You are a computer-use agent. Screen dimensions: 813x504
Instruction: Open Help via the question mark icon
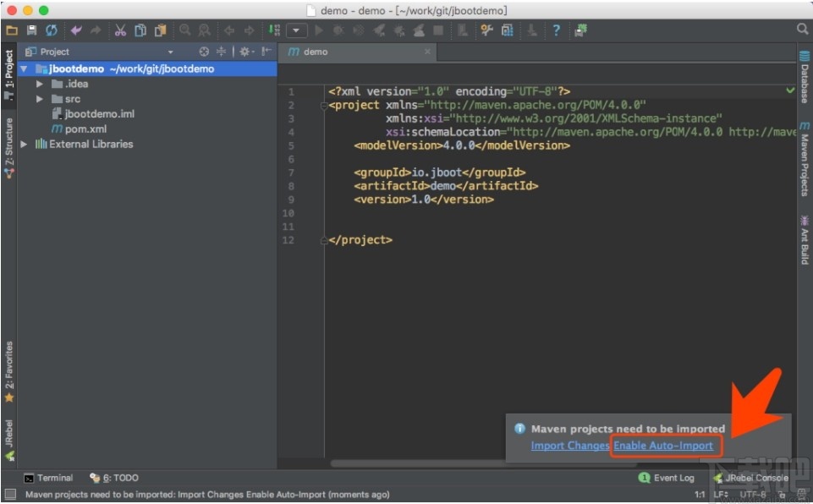click(556, 30)
